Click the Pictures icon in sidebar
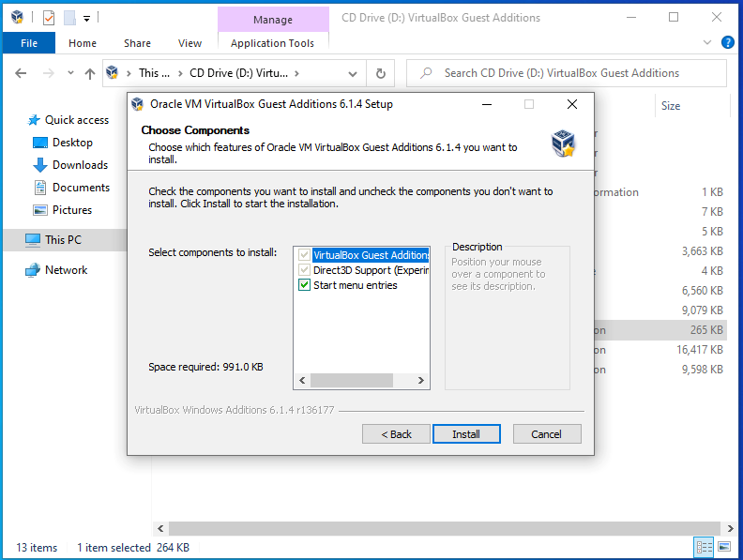The width and height of the screenshot is (743, 560). click(40, 210)
